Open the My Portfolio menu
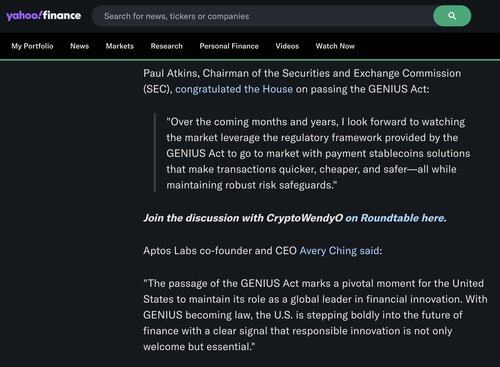Viewport: 500px width, 367px height. [x=32, y=46]
